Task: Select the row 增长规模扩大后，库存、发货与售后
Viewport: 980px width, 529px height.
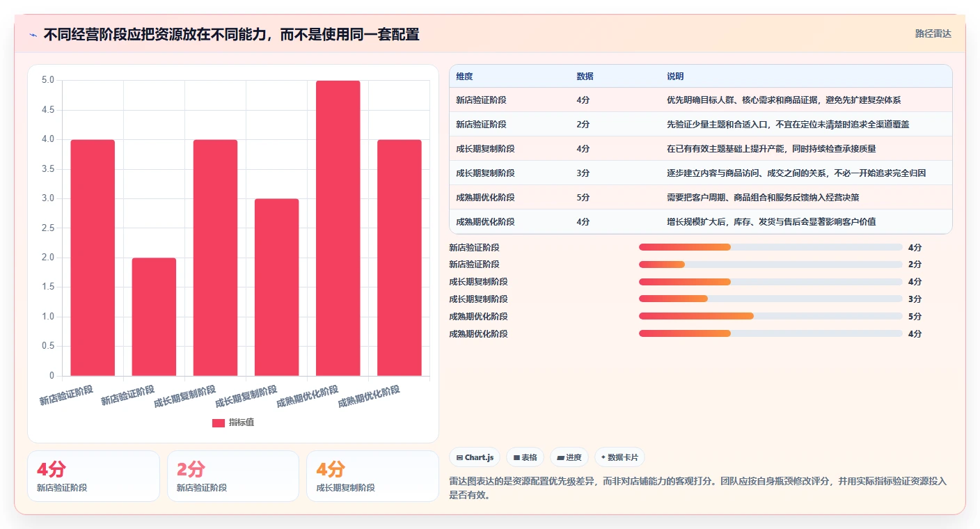Action: (701, 222)
